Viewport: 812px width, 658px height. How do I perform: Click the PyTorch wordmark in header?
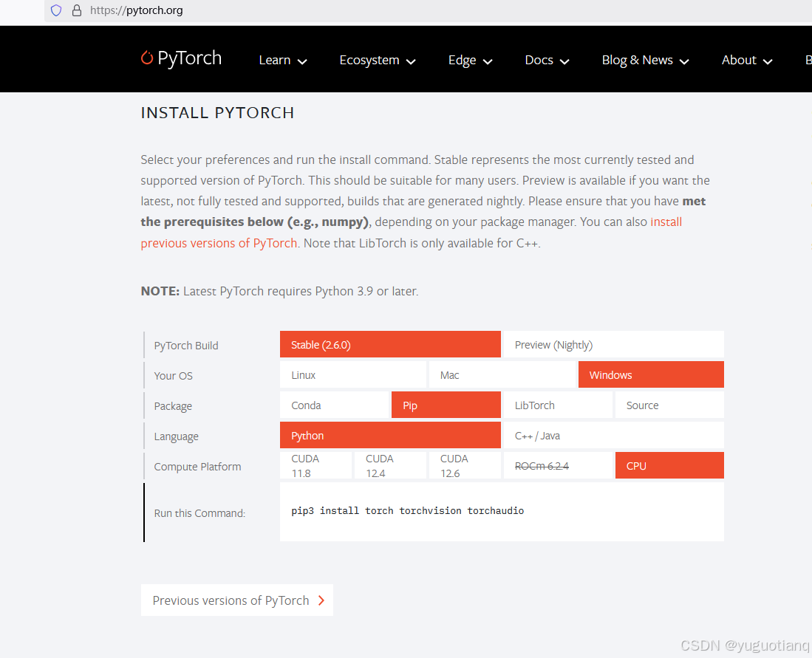pos(190,58)
